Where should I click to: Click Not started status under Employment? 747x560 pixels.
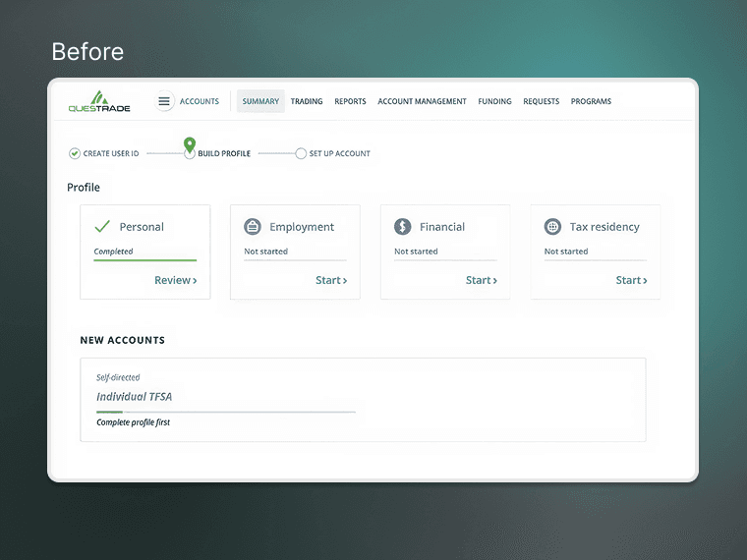(265, 252)
